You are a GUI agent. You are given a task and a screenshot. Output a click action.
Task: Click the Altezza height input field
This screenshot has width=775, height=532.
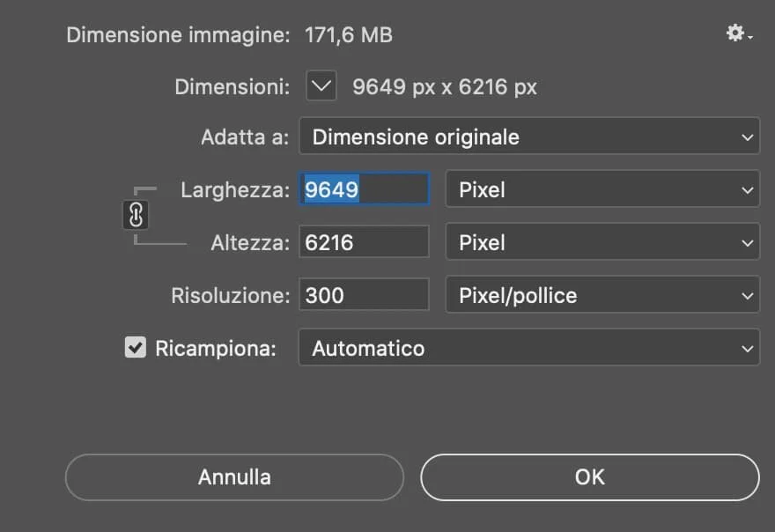coord(365,241)
